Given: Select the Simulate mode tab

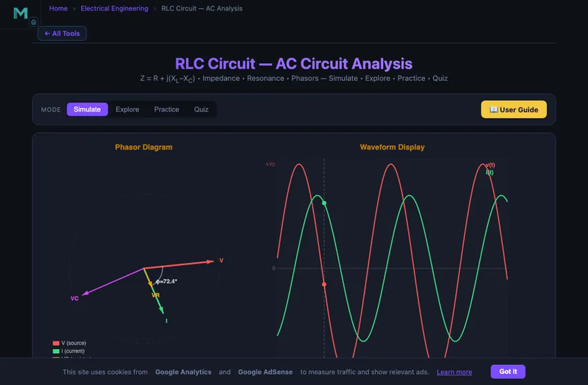Looking at the screenshot, I should point(87,109).
